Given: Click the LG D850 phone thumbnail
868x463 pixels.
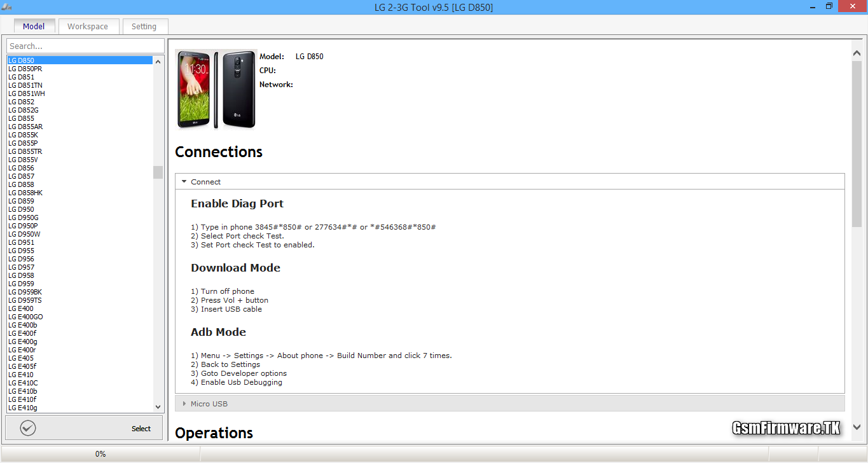Looking at the screenshot, I should 216,90.
